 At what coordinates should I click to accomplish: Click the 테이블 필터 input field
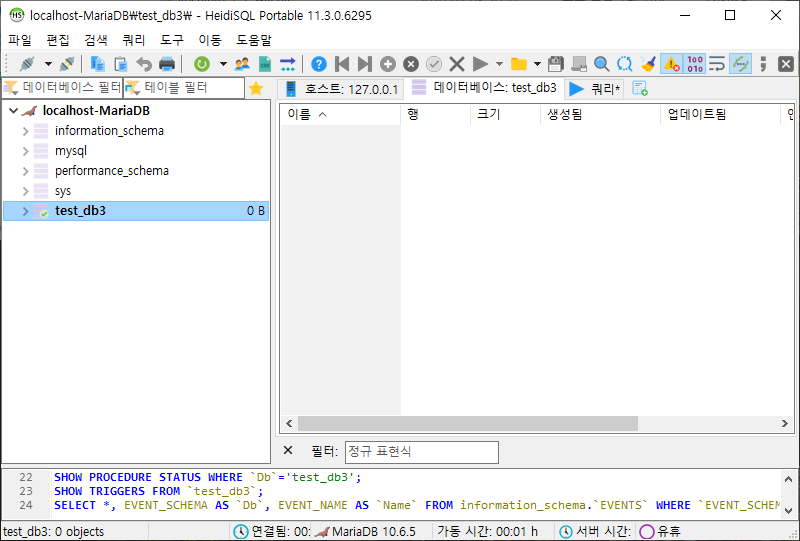(184, 88)
